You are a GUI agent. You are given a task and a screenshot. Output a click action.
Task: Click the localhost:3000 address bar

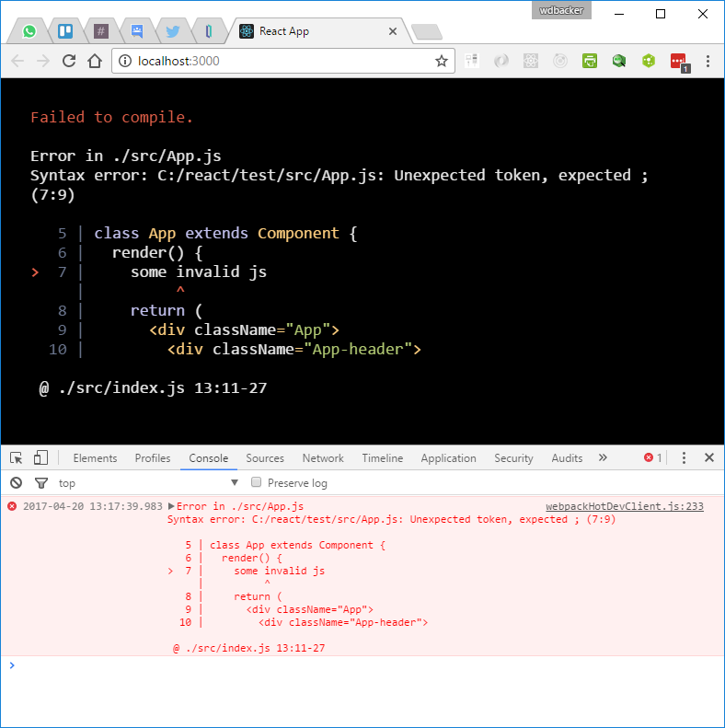[276, 61]
